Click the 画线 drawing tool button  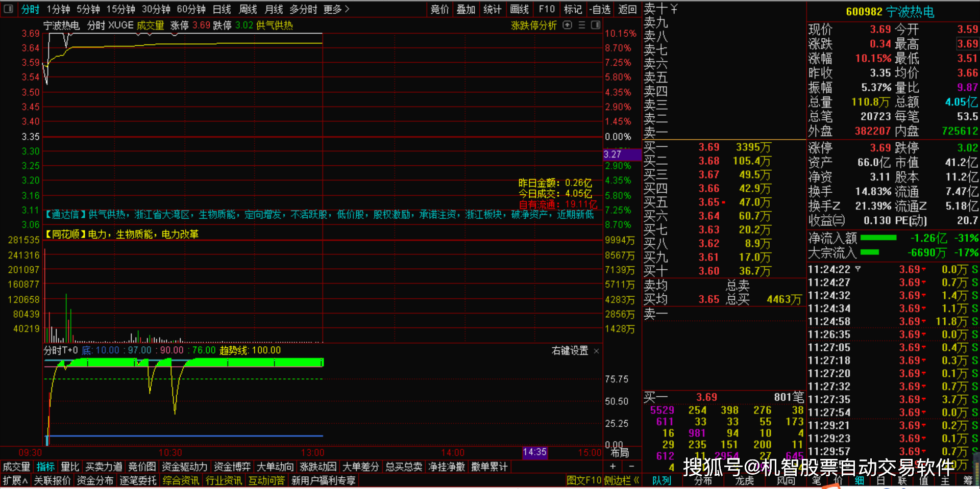coord(520,9)
